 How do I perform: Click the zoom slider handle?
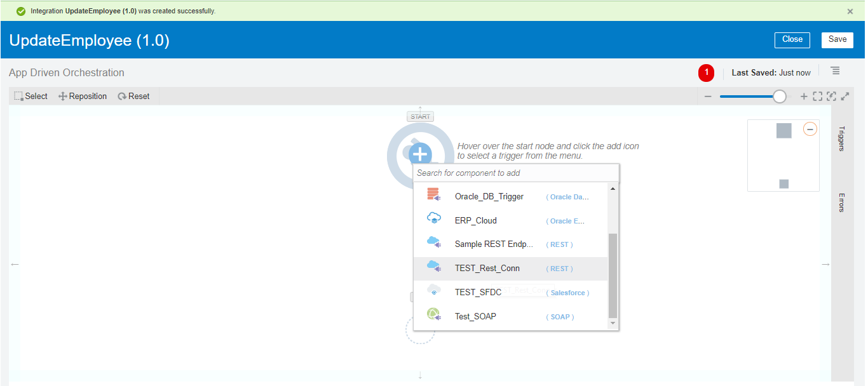pos(779,96)
